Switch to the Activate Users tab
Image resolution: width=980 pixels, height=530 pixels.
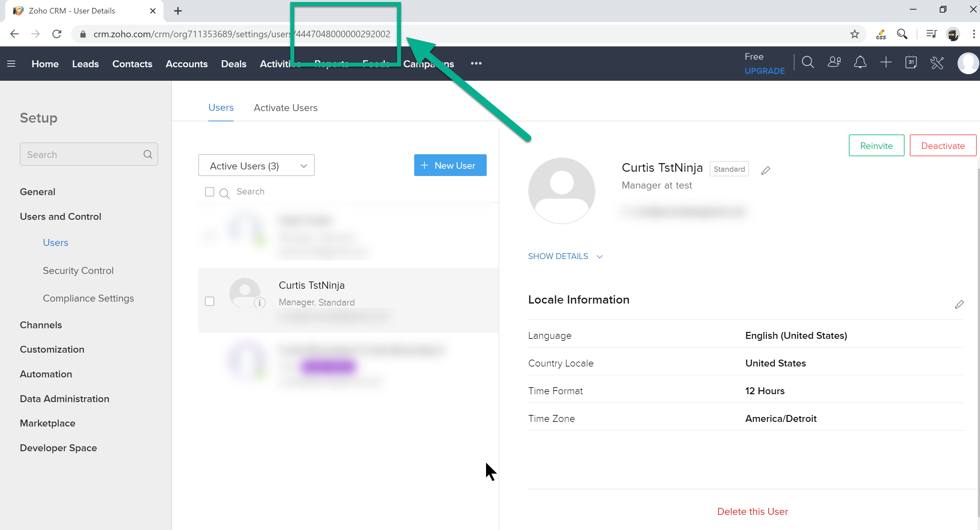coord(285,108)
